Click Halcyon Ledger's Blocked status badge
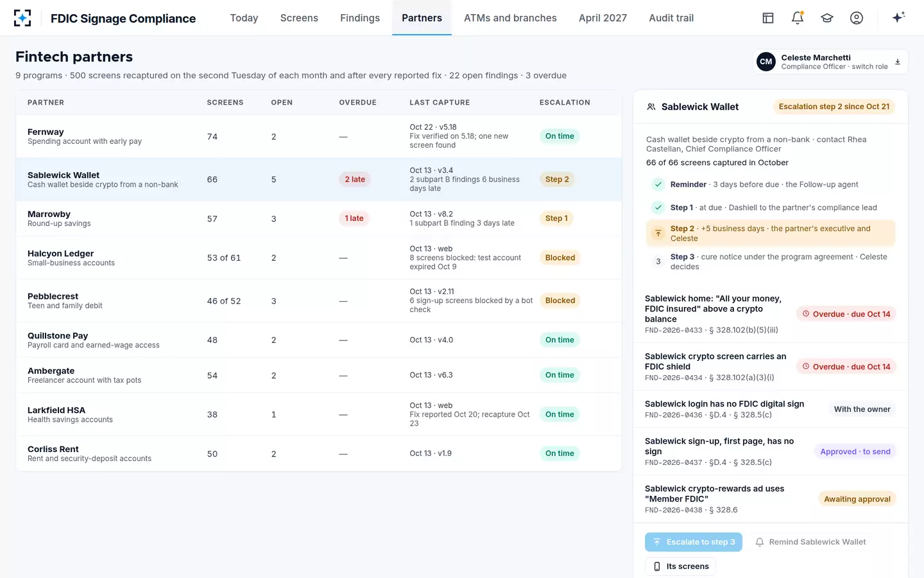 560,258
